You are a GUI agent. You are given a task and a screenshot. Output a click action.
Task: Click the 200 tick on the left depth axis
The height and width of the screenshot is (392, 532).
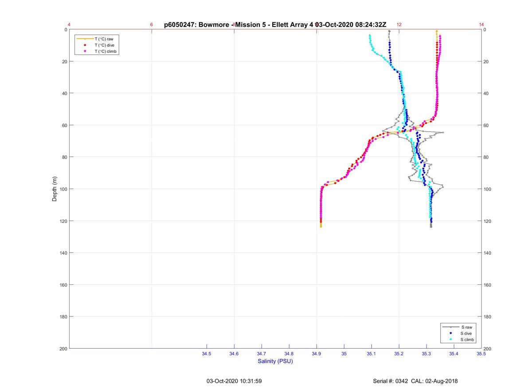click(x=63, y=349)
